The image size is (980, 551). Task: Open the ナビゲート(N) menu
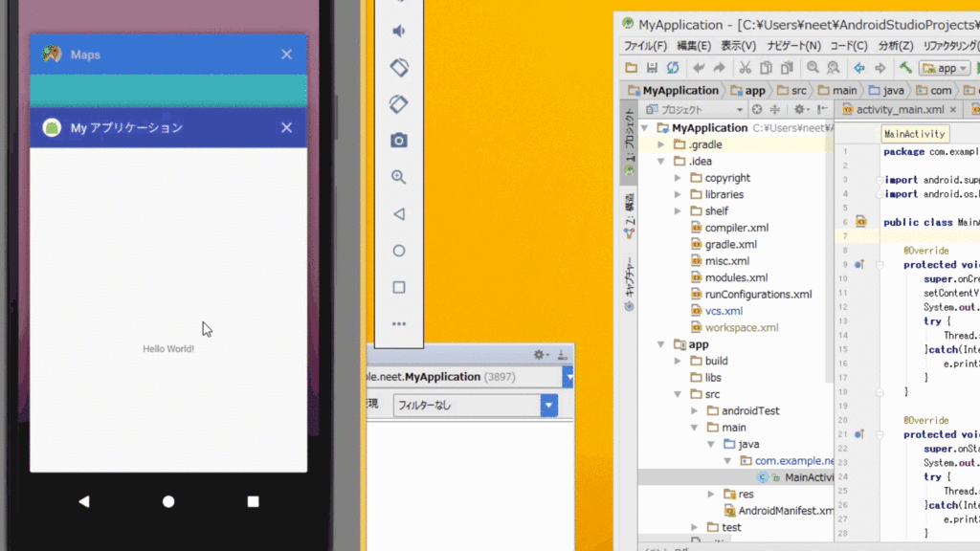(x=793, y=46)
